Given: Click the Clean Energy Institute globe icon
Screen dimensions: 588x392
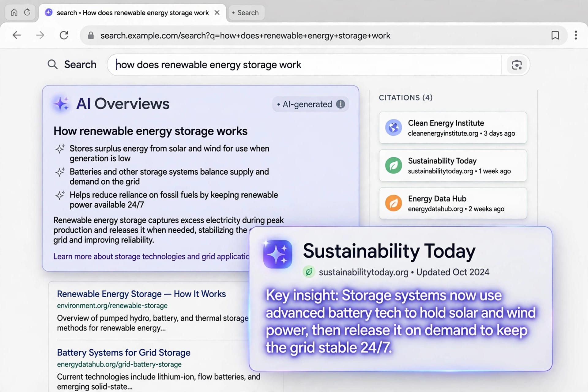Looking at the screenshot, I should 393,127.
